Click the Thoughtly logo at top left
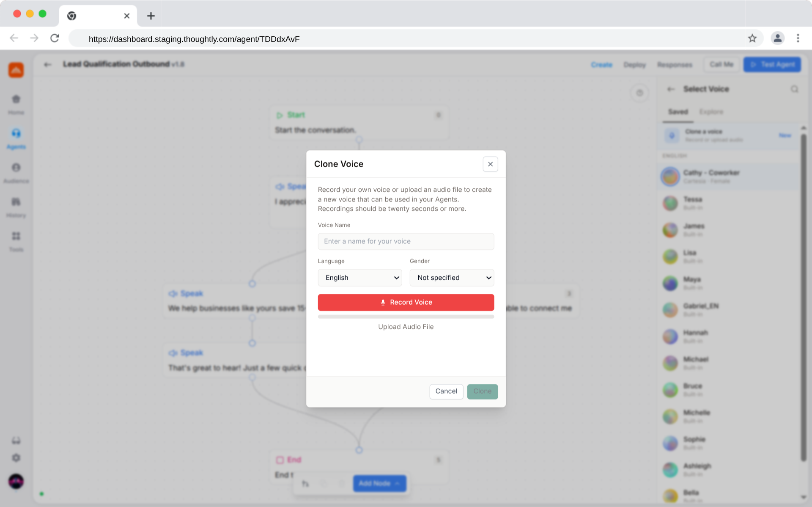This screenshot has height=507, width=812. (x=16, y=70)
